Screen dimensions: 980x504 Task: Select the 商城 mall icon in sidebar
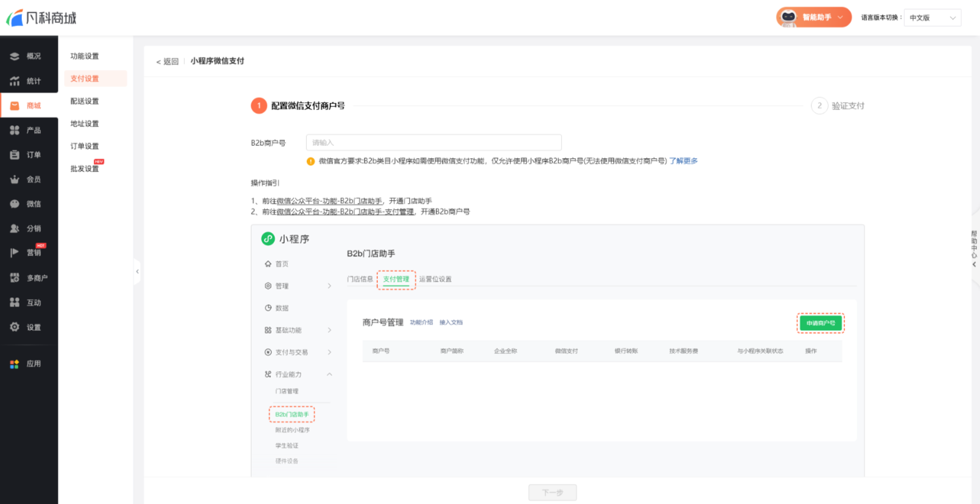[x=15, y=106]
